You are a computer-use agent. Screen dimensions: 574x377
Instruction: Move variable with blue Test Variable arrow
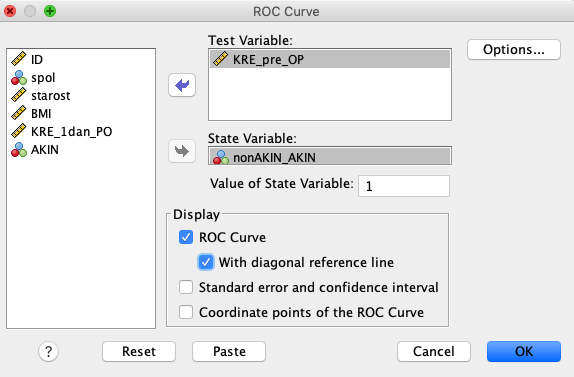[x=182, y=85]
